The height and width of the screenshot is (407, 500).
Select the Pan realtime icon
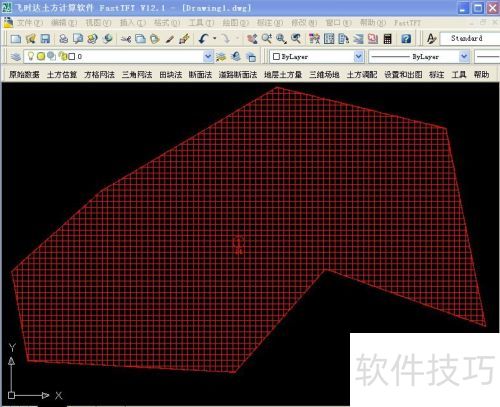point(252,39)
